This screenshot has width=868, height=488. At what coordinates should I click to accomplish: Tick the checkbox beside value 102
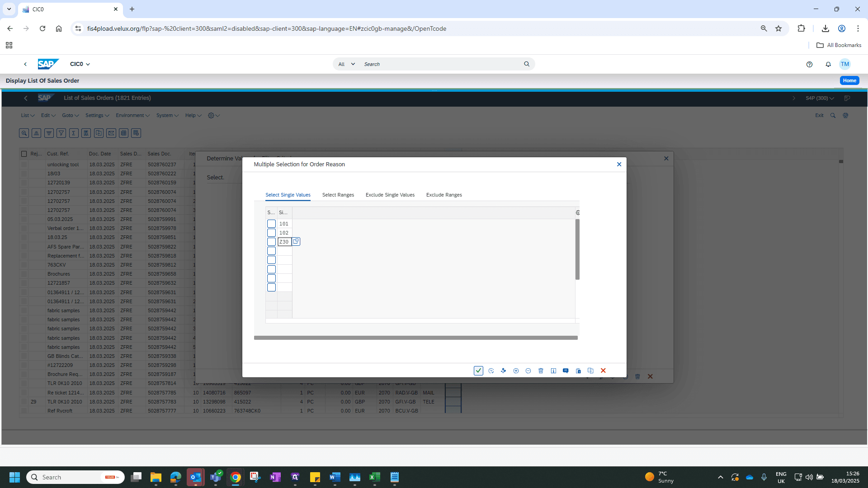point(271,233)
